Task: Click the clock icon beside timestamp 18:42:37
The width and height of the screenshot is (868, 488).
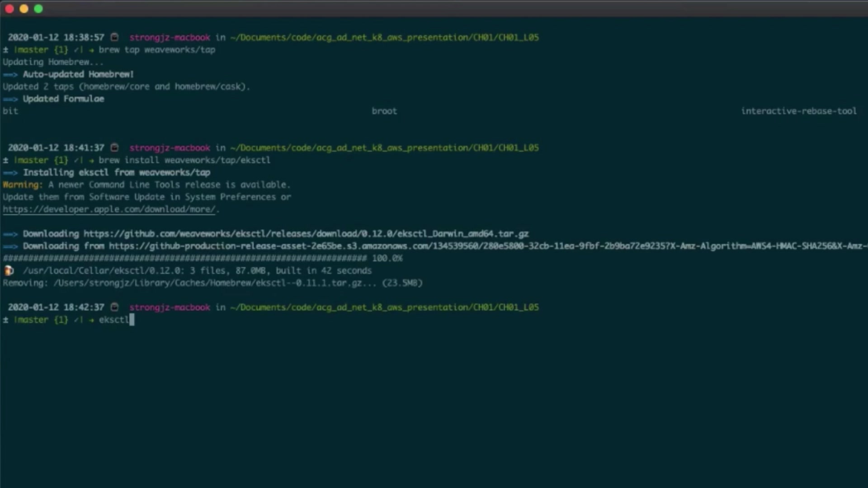Action: [x=115, y=307]
